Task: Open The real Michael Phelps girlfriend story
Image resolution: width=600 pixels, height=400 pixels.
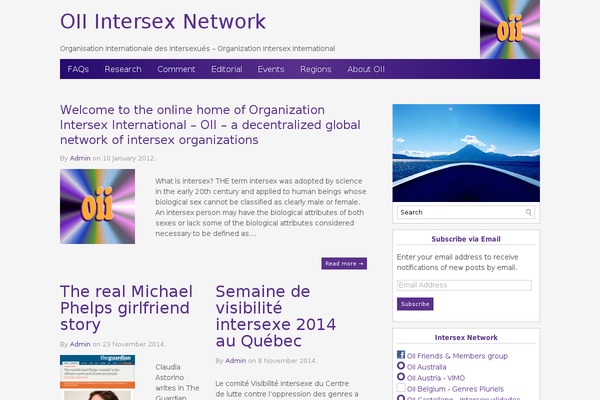Action: [126, 308]
